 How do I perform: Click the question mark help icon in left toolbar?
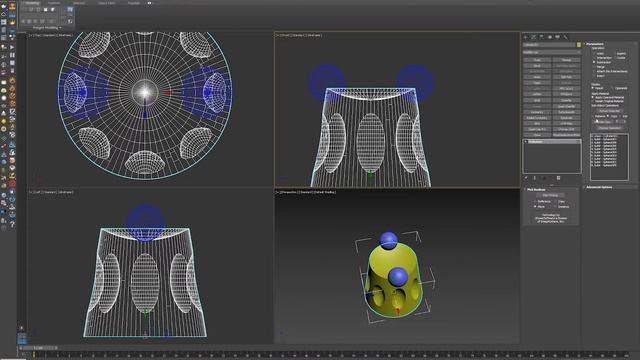(x=12, y=224)
